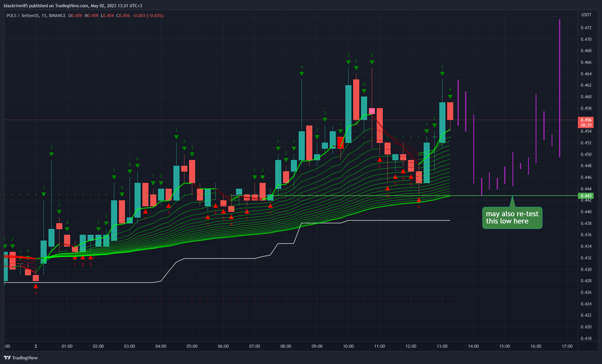Click the 0.460 price axis label
This screenshot has height=364, width=602.
coord(586,97)
